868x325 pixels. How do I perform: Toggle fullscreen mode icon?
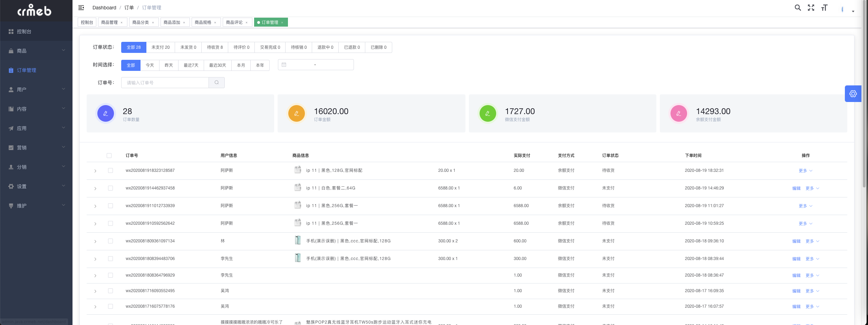[x=811, y=8]
